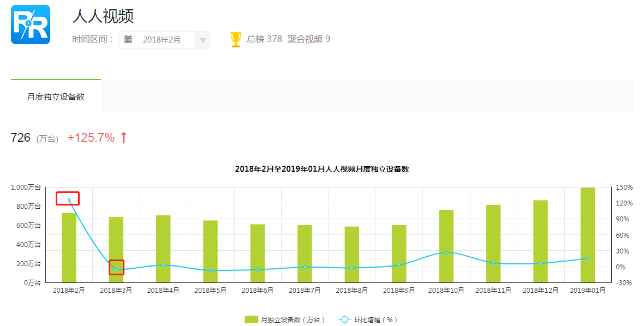Click the 2018年2月 bar in chart
The width and height of the screenshot is (644, 326).
click(69, 248)
